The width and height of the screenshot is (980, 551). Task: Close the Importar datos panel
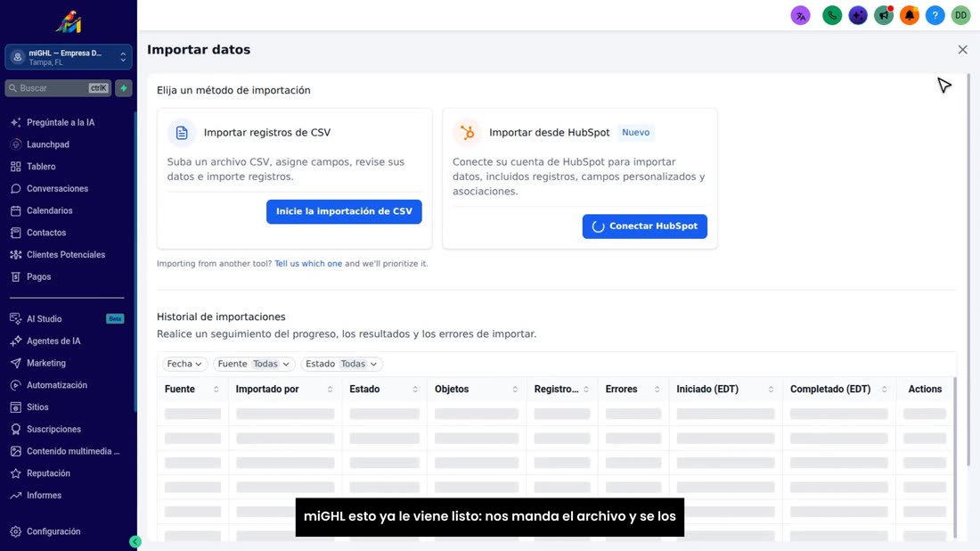962,49
